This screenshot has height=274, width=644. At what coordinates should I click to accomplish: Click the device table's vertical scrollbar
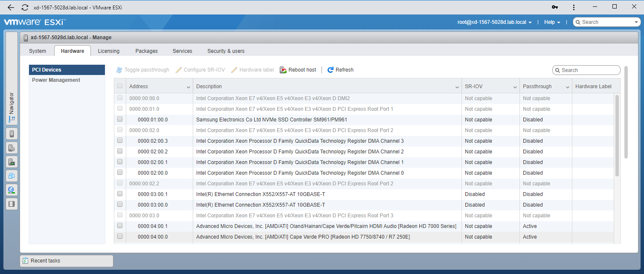pos(617,136)
